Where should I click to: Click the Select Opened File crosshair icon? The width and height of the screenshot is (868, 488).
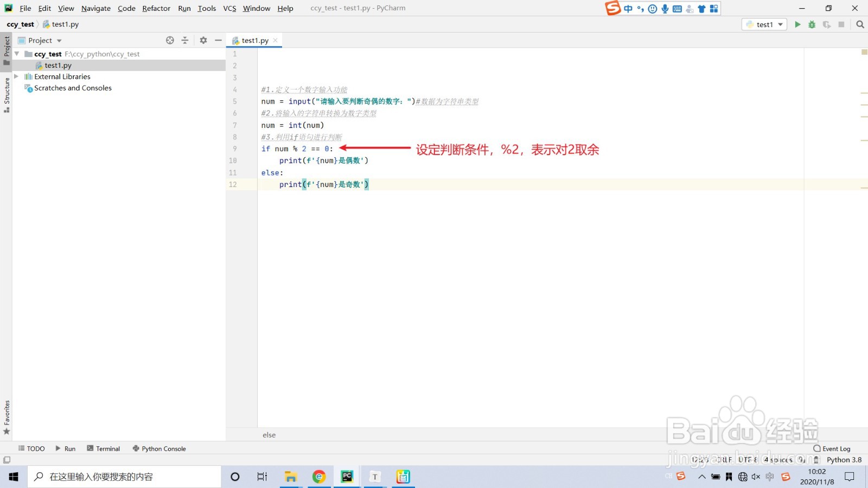170,40
